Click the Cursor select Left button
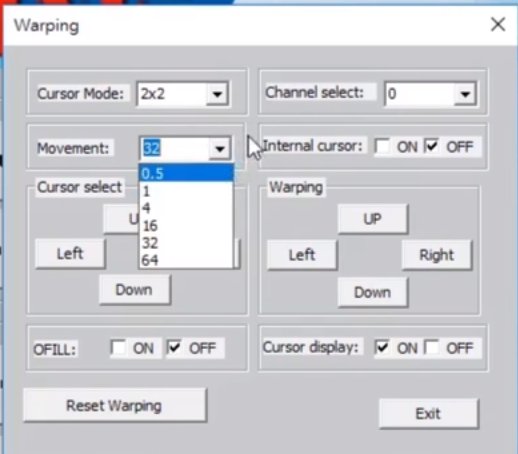 click(x=70, y=254)
